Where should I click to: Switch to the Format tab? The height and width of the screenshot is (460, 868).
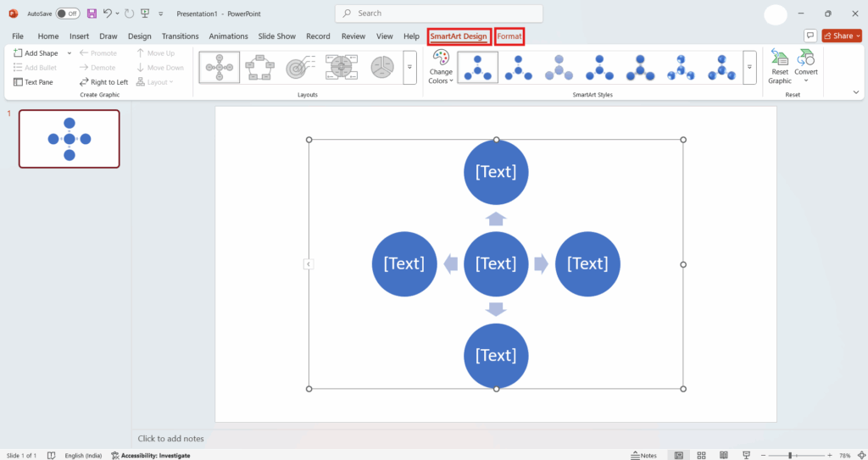509,36
